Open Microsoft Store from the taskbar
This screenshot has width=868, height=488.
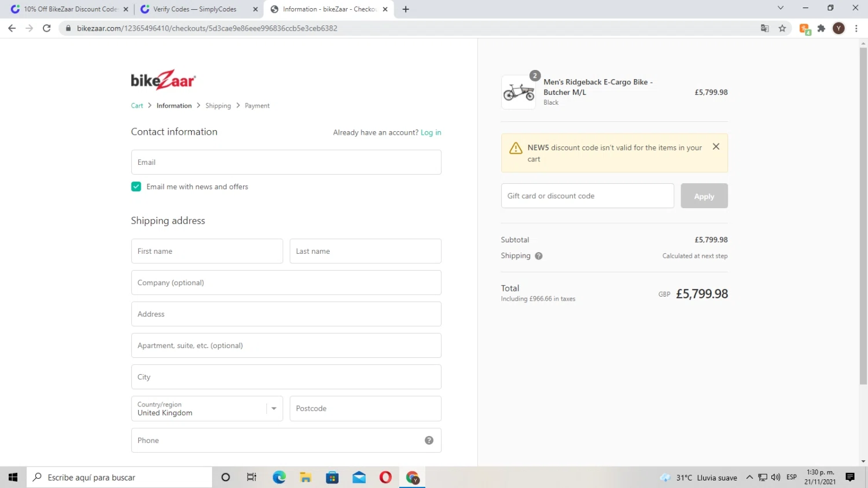click(332, 477)
